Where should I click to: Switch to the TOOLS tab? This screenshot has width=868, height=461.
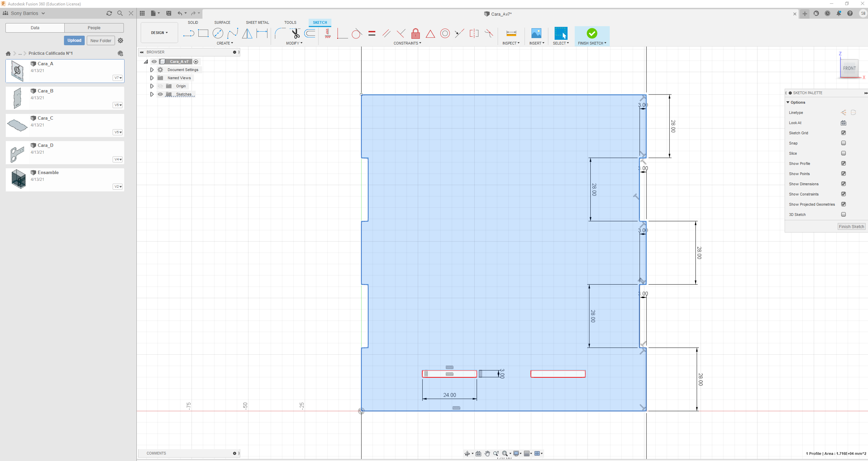290,22
